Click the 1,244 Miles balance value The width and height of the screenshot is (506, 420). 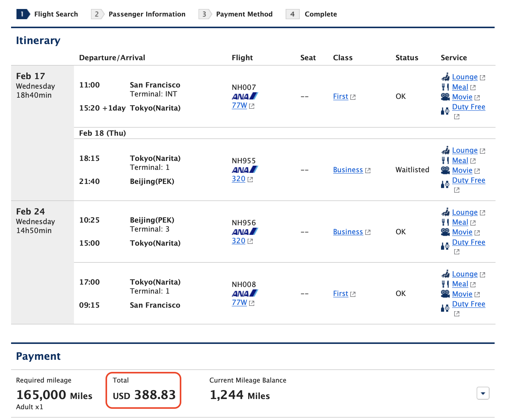[x=240, y=395]
